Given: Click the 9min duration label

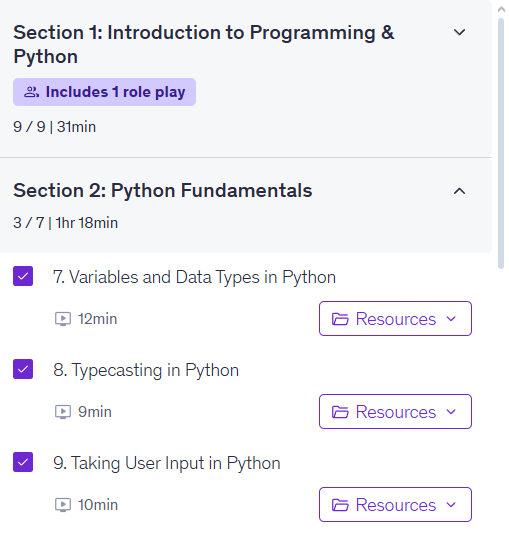Looking at the screenshot, I should (95, 412).
